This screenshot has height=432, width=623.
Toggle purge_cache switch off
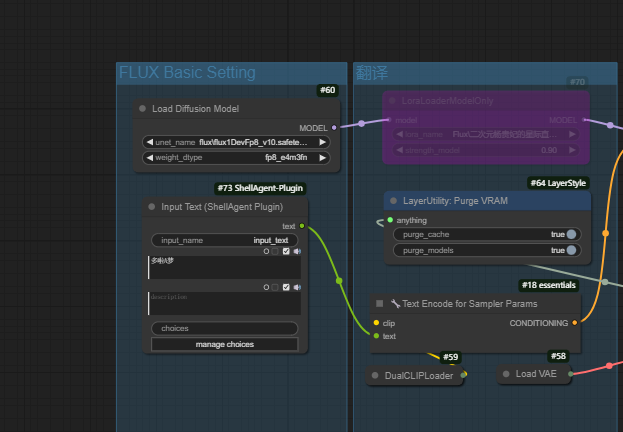(x=571, y=234)
